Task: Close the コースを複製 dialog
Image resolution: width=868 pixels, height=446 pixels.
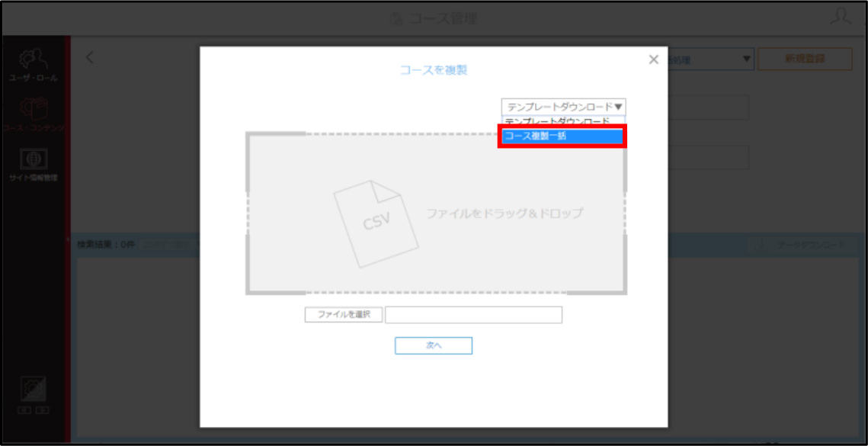Action: click(x=654, y=59)
